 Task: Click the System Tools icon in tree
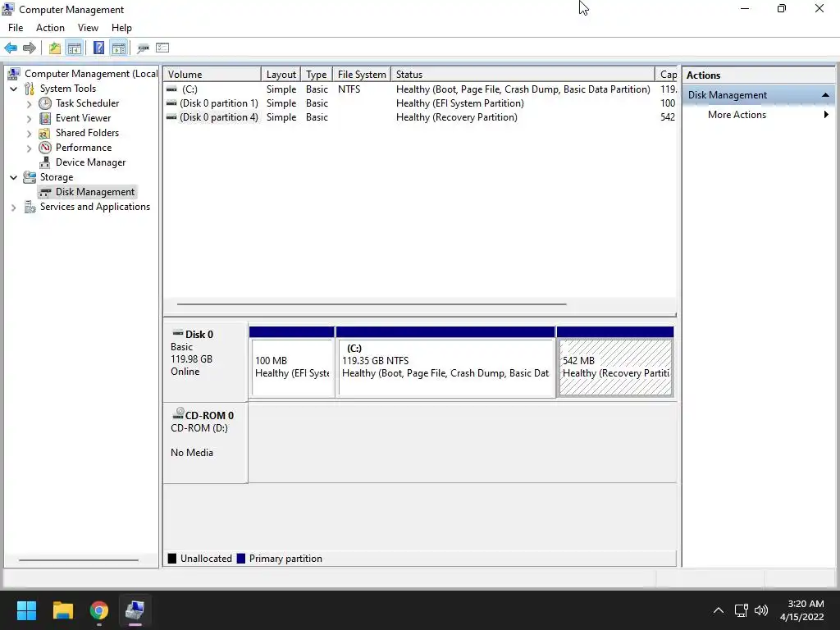30,89
